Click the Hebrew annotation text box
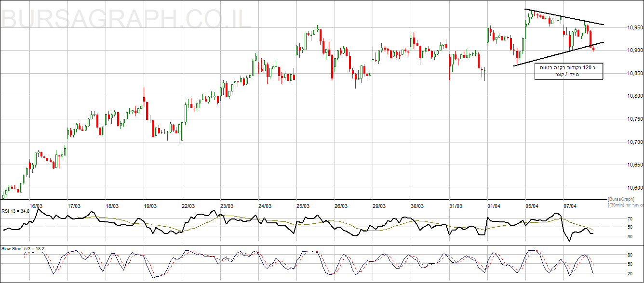The height and width of the screenshot is (283, 644). click(x=569, y=71)
